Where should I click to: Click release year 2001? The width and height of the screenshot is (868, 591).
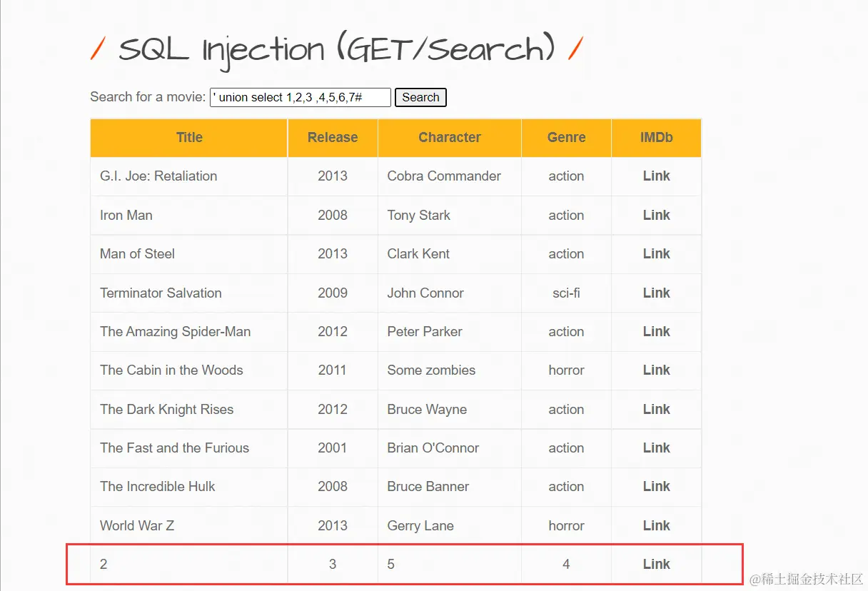coord(333,448)
